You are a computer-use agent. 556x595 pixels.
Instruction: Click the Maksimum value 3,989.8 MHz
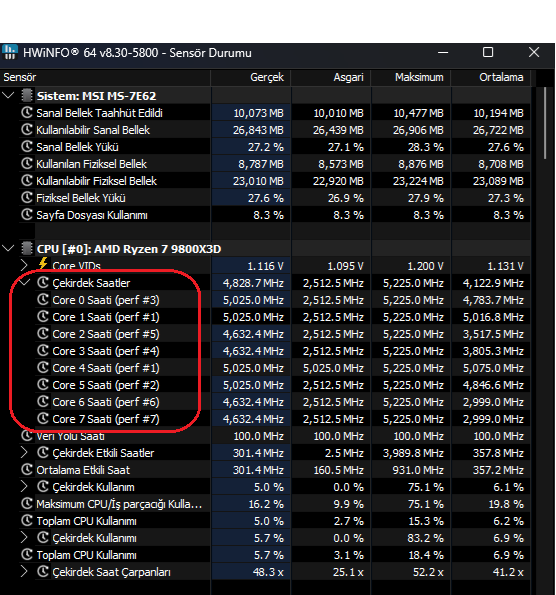click(413, 453)
